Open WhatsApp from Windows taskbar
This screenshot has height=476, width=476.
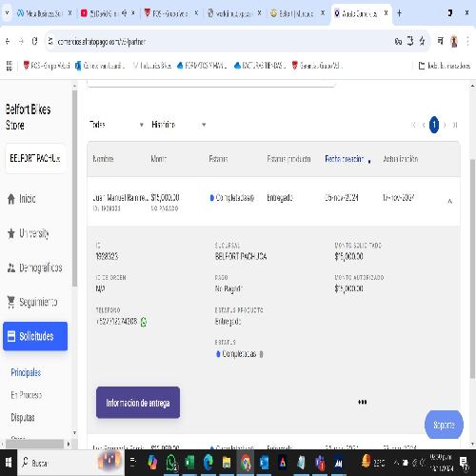[171, 463]
